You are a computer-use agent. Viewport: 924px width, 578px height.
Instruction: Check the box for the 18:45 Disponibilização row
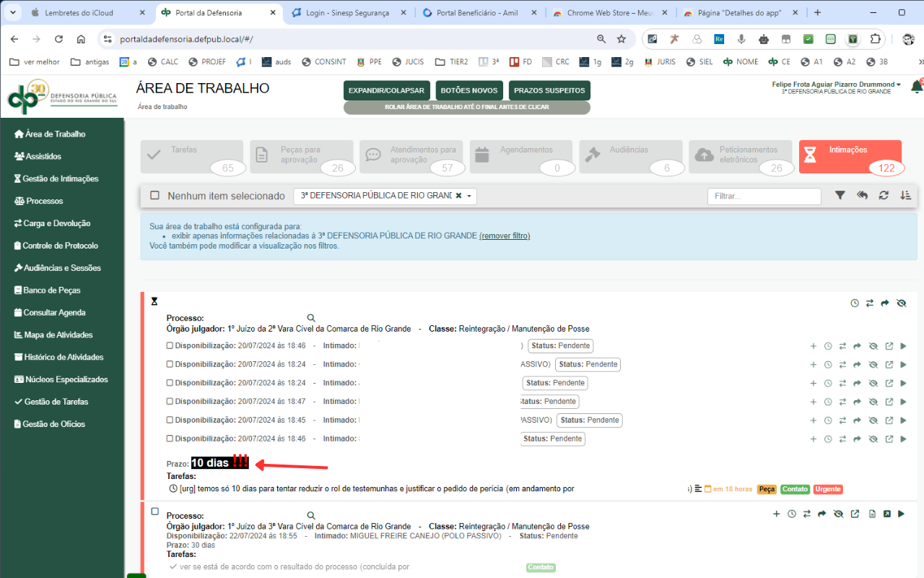[170, 420]
